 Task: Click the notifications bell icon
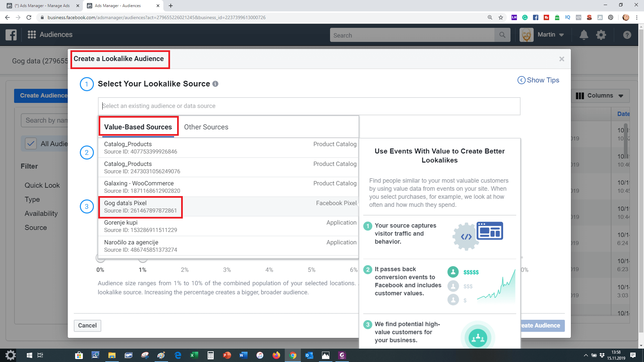tap(584, 35)
